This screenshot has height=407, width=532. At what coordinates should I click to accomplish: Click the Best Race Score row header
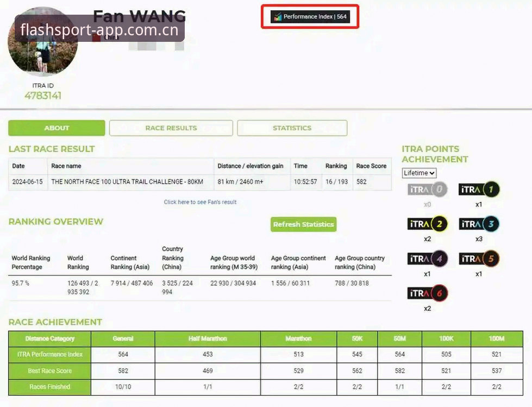coord(50,371)
